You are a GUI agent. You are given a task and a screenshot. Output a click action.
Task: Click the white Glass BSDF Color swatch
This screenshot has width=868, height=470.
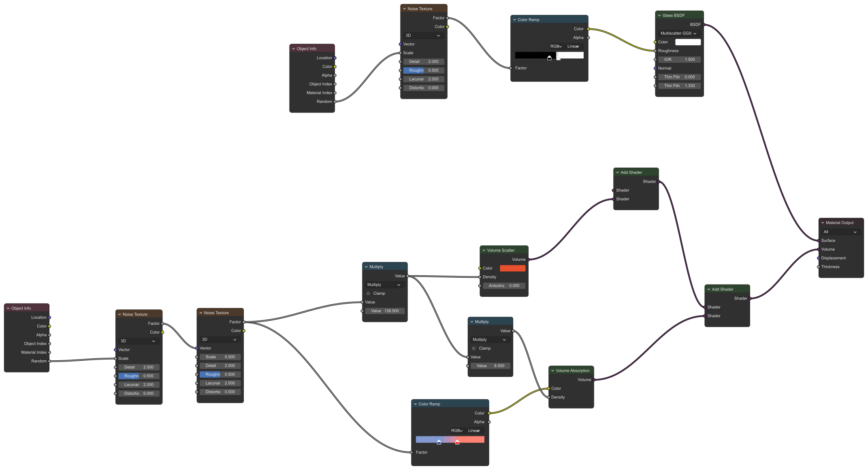click(x=688, y=42)
